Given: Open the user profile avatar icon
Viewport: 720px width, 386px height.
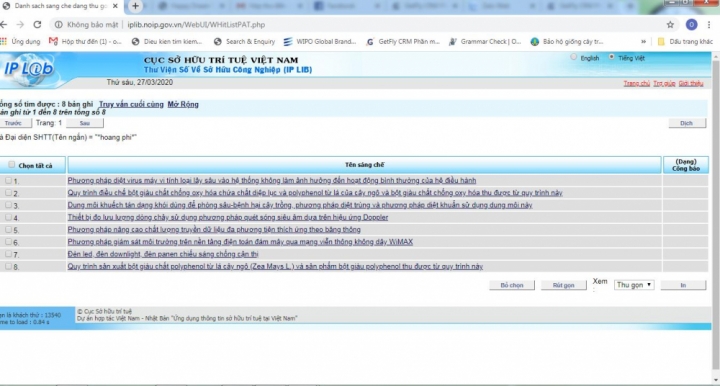Looking at the screenshot, I should [692, 25].
